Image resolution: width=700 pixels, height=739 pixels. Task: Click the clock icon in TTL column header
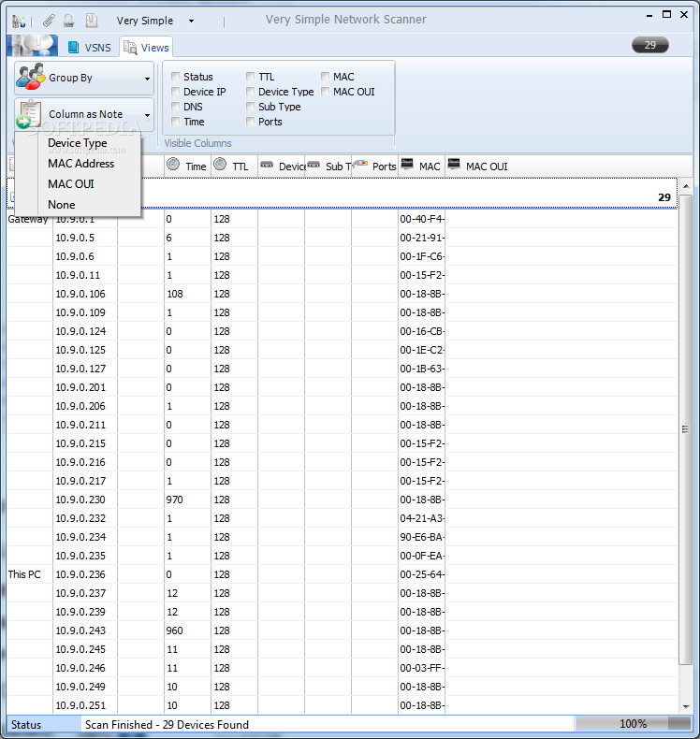220,164
